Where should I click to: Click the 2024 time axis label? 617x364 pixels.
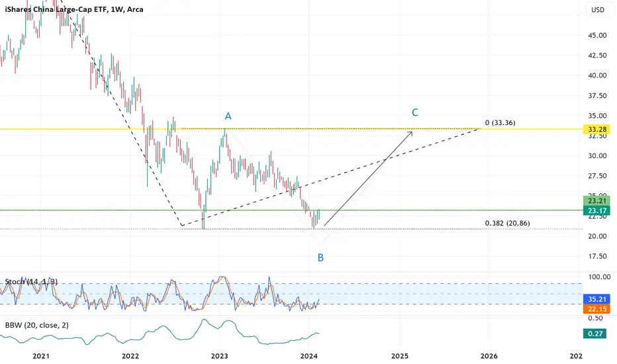(309, 356)
